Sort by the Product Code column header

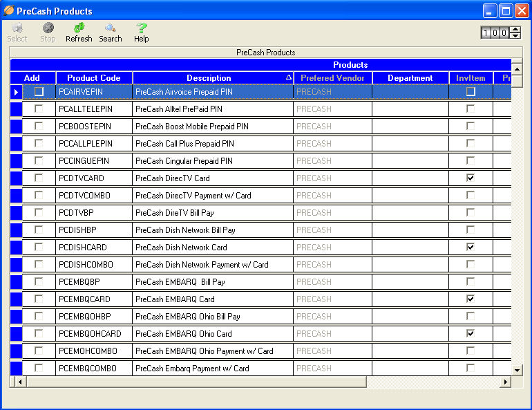click(x=94, y=77)
